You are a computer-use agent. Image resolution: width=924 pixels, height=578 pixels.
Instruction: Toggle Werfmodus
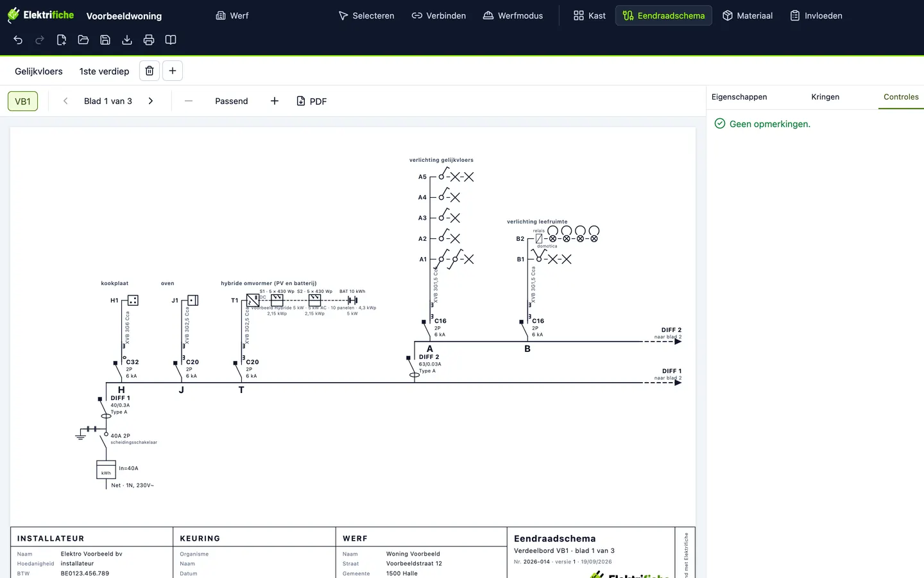coord(513,15)
